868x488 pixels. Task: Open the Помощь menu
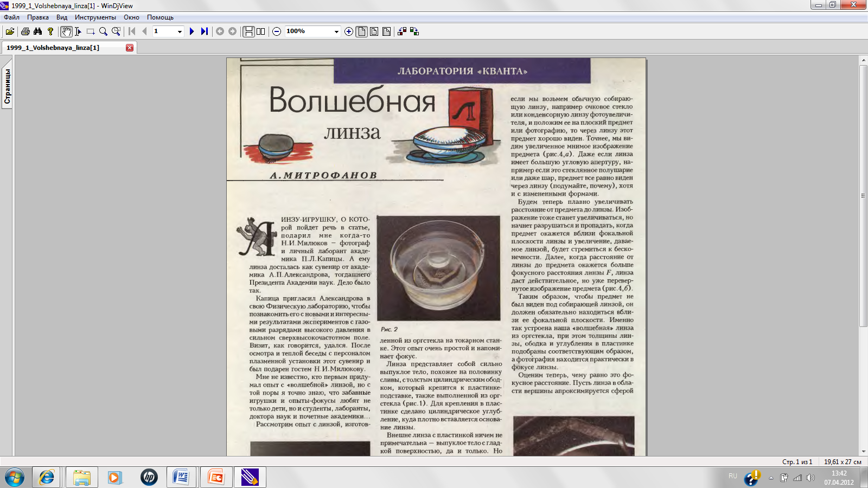click(x=160, y=17)
